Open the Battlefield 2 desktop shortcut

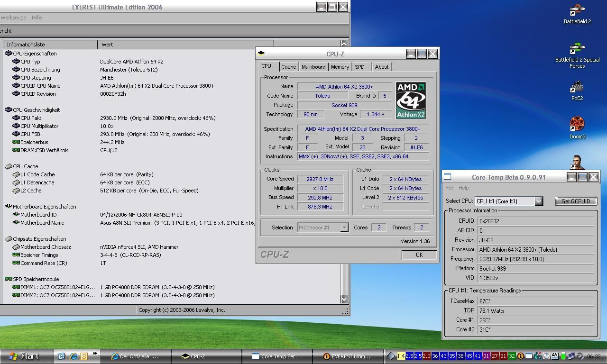pyautogui.click(x=577, y=14)
